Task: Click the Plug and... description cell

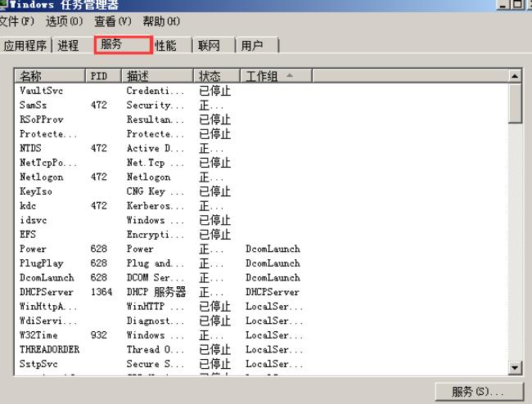Action: coord(156,263)
